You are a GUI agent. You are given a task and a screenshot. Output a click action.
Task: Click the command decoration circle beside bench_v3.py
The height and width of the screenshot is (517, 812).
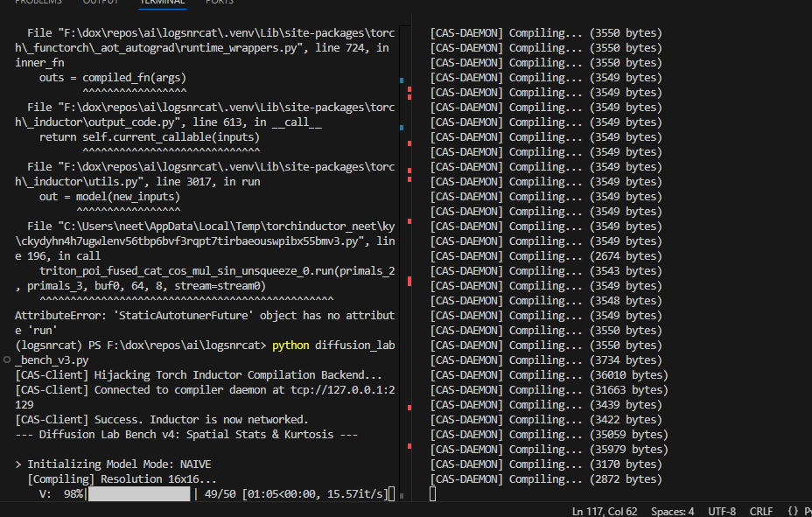coord(7,360)
